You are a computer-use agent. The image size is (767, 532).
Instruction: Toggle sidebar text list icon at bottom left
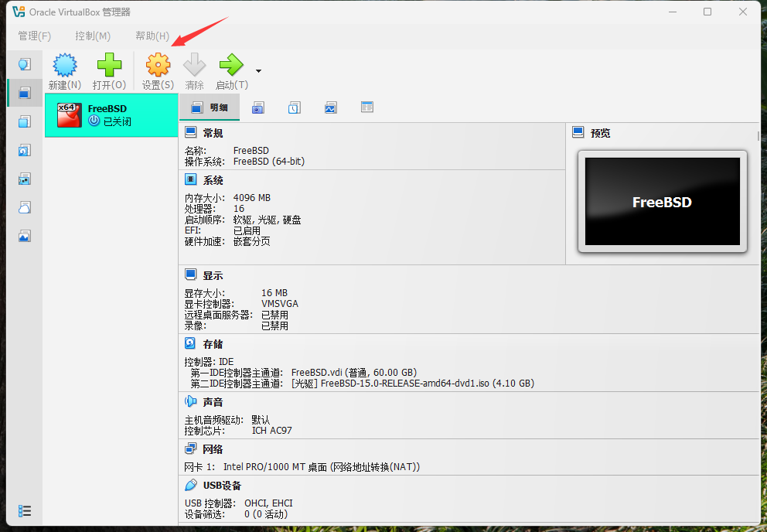25,511
